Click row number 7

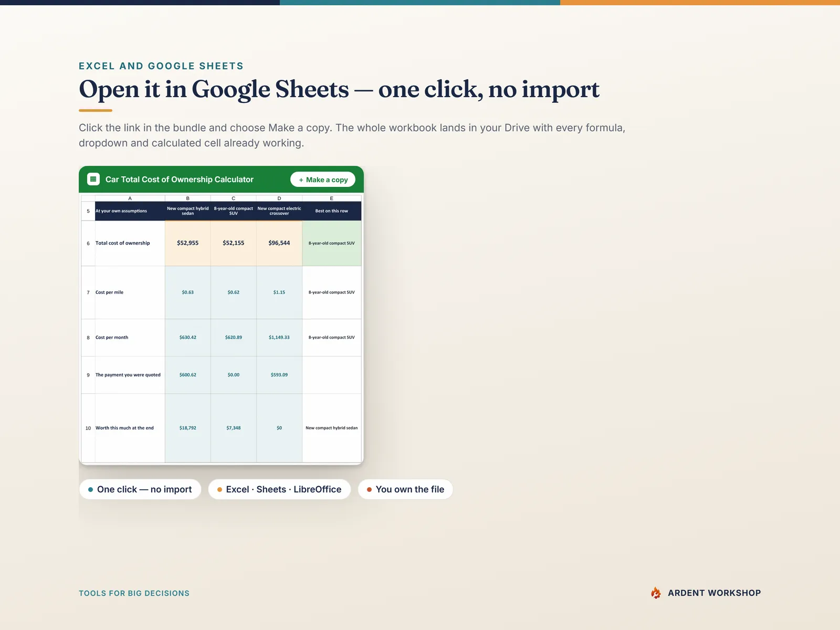point(88,292)
